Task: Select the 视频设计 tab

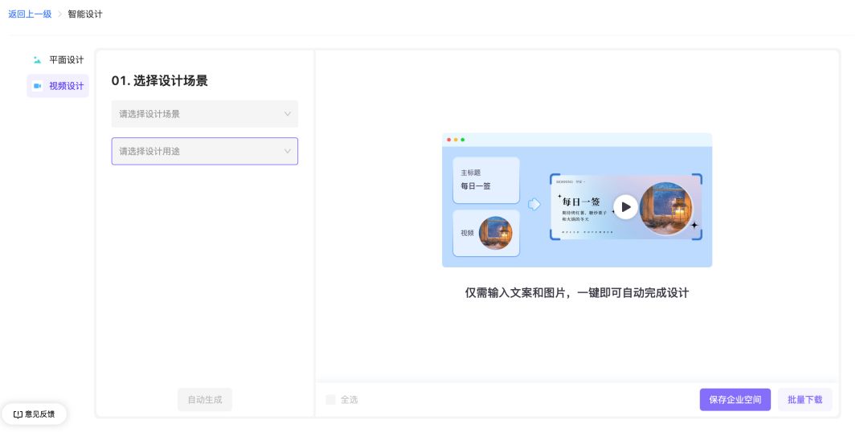Action: click(x=58, y=86)
